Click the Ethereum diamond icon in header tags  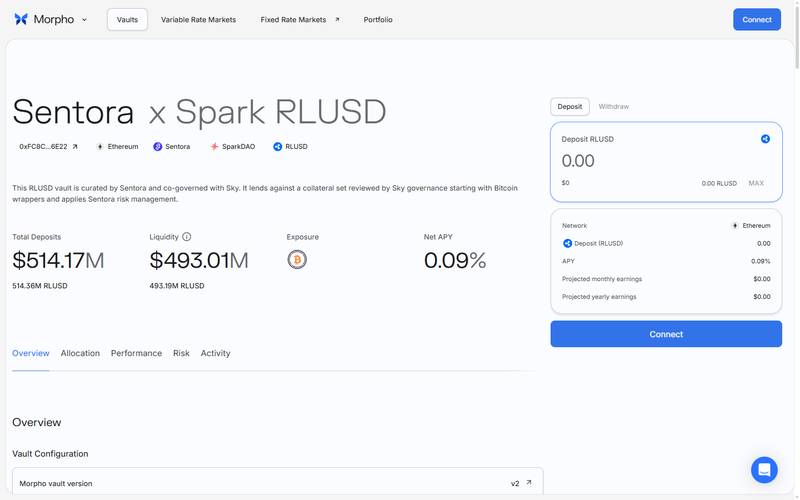pyautogui.click(x=100, y=146)
